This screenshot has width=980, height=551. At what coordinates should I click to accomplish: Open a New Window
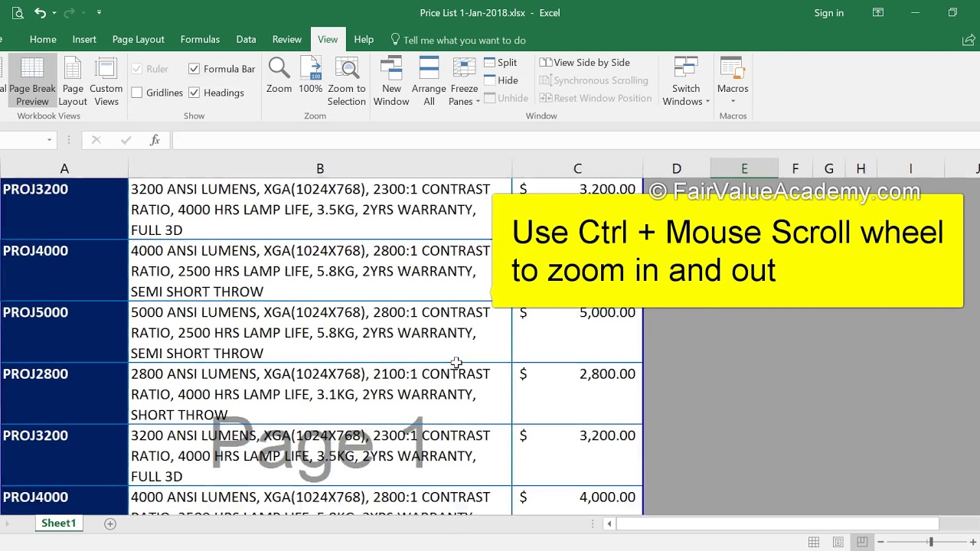click(391, 81)
